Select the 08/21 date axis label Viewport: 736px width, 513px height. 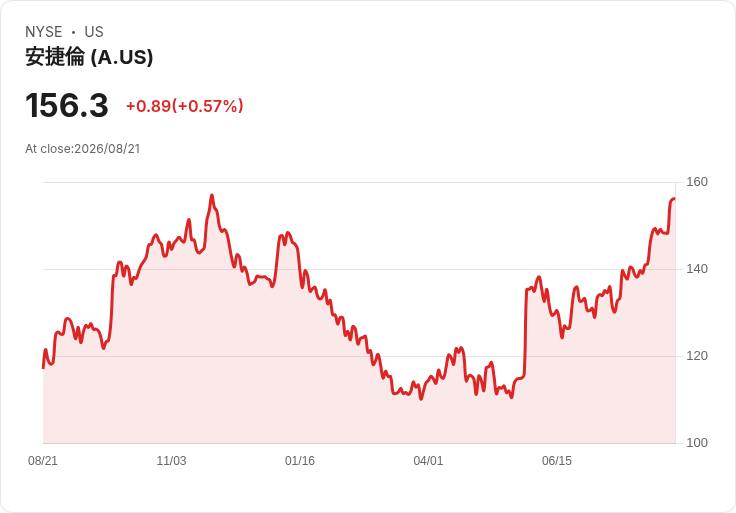point(43,461)
